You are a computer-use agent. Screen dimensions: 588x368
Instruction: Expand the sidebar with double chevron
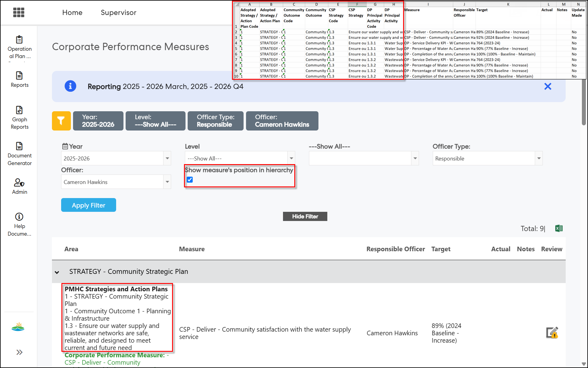tap(19, 352)
